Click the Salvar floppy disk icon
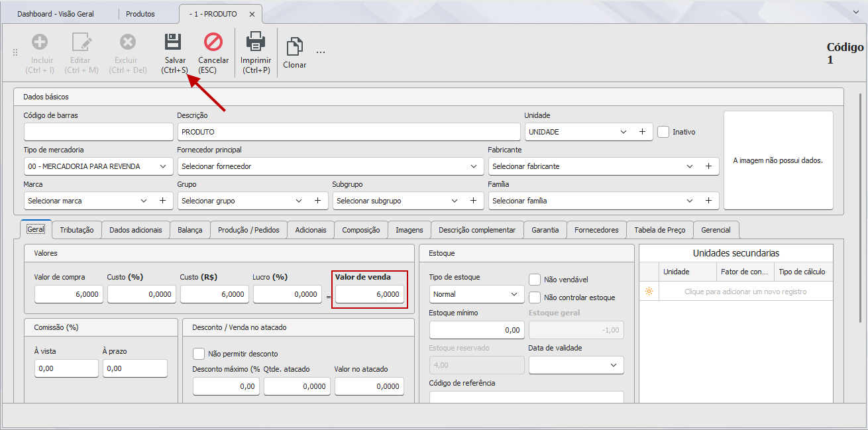 [x=173, y=42]
